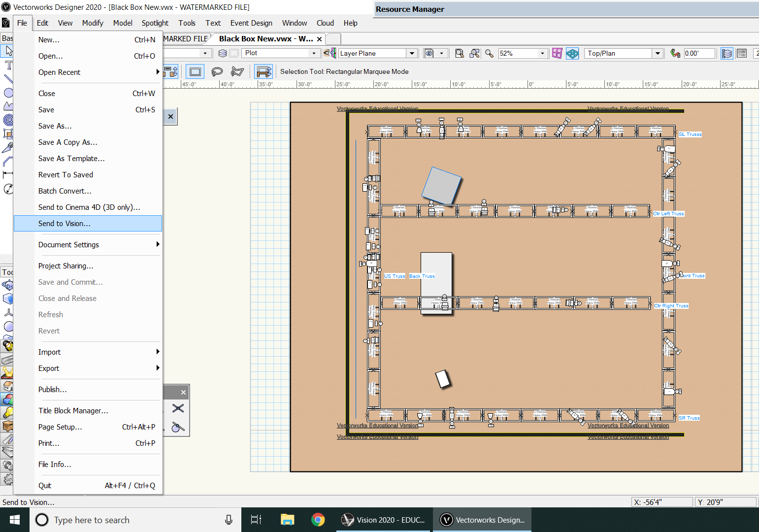The image size is (759, 532).
Task: Select the Polygonal Marquee selection mode
Action: coord(237,72)
